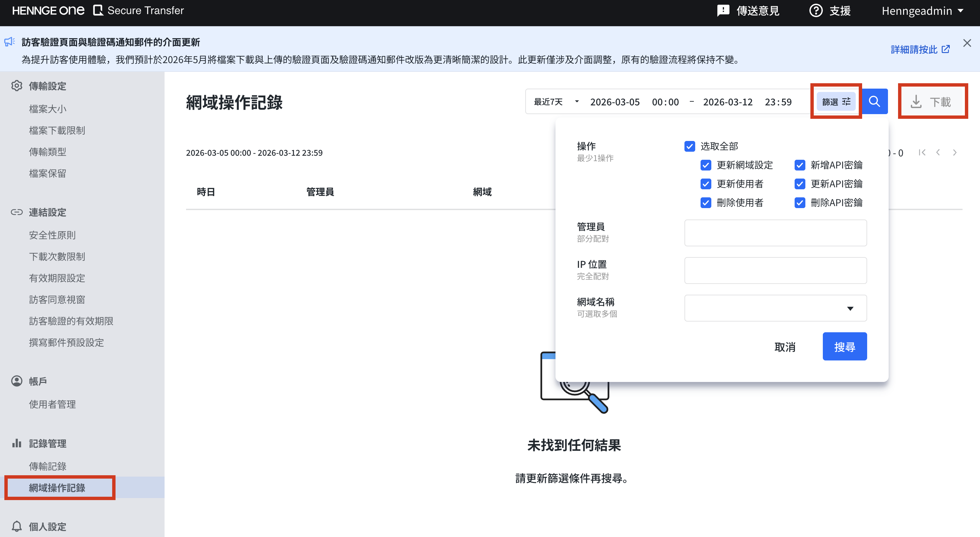Viewport: 980px width, 537px height.
Task: Switch to 傳輸記錄 in the sidebar
Action: tap(48, 466)
